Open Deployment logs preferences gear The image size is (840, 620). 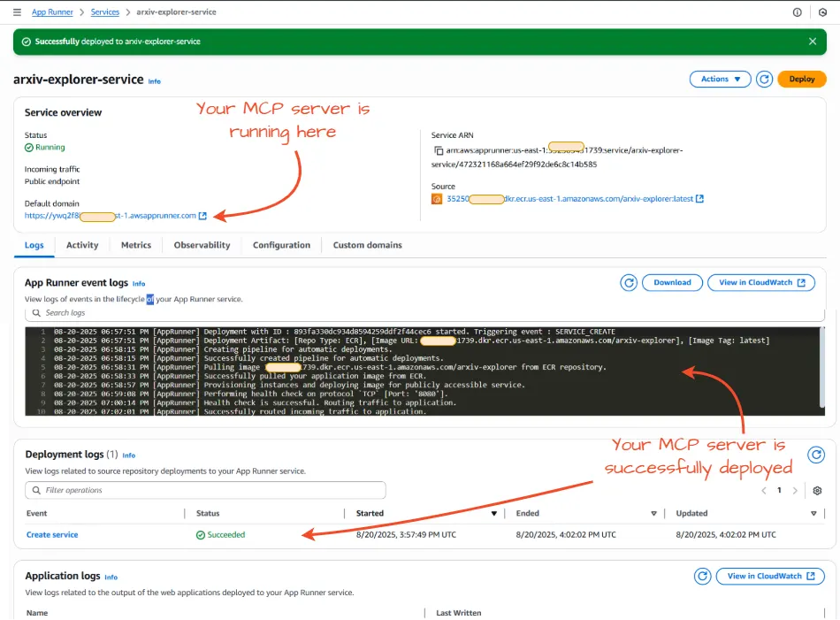point(817,490)
